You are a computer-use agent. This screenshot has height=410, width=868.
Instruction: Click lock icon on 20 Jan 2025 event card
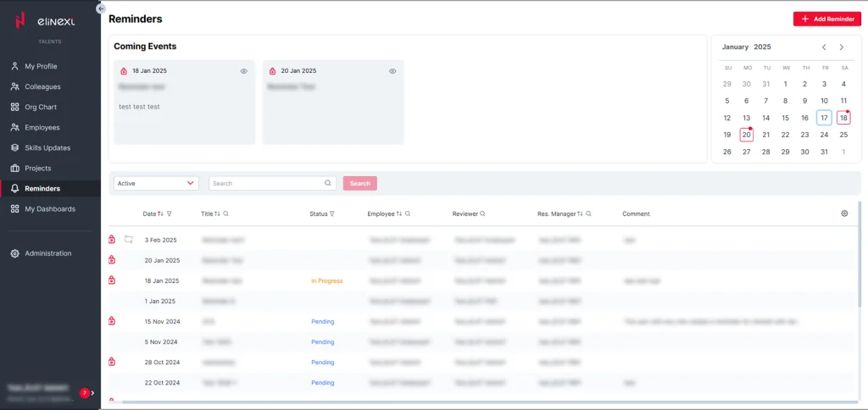tap(272, 71)
